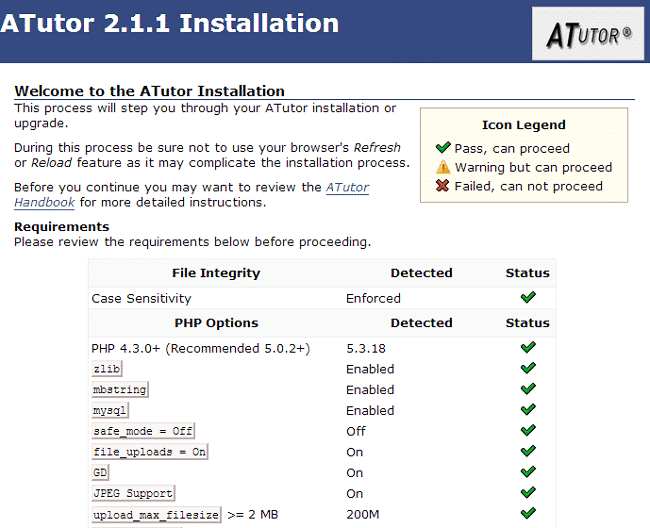Click the Enabled value for zlib

pyautogui.click(x=370, y=369)
